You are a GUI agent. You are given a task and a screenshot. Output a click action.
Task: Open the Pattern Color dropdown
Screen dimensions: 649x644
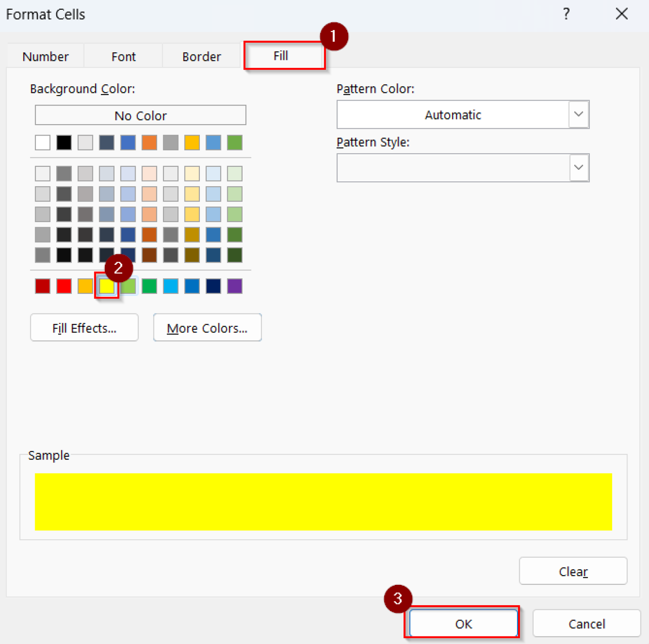(x=578, y=114)
